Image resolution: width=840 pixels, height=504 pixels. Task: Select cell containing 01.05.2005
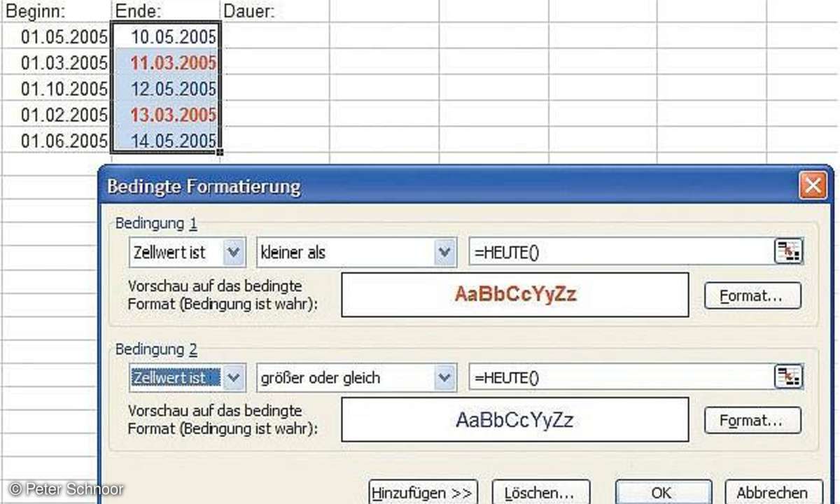point(56,36)
